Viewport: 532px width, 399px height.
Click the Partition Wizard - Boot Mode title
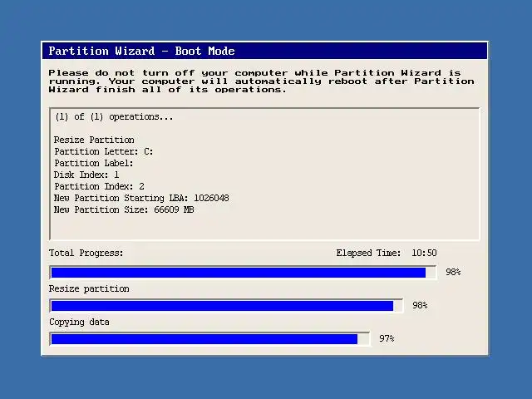(141, 51)
